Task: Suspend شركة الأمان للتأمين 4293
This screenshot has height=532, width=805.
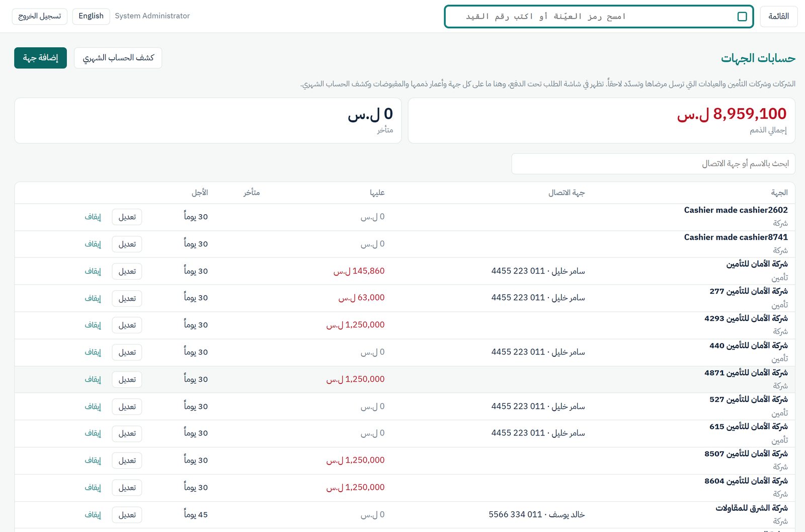Action: pos(93,325)
